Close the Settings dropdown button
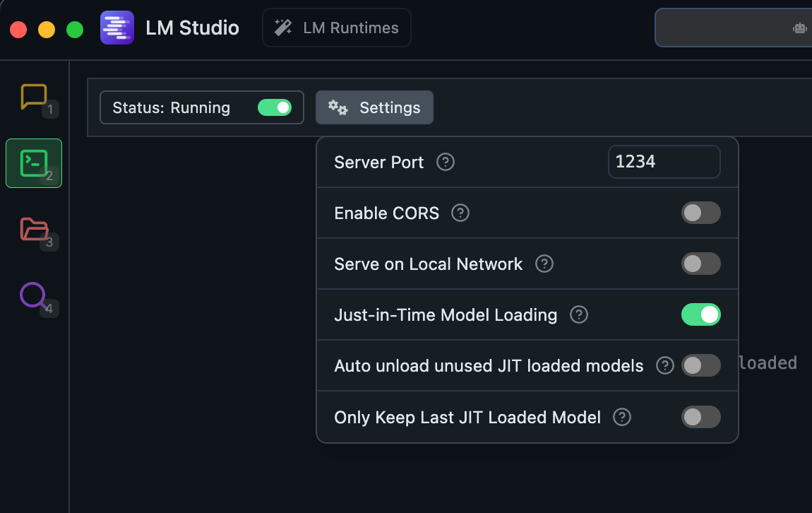The height and width of the screenshot is (513, 812). [x=374, y=107]
